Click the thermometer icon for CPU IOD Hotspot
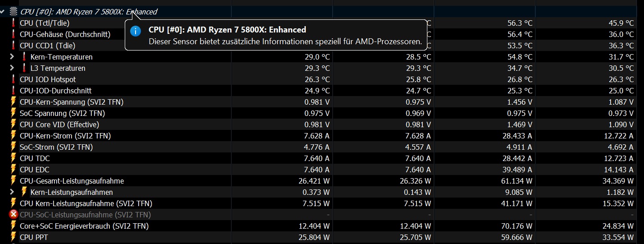The height and width of the screenshot is (244, 644). (14, 79)
